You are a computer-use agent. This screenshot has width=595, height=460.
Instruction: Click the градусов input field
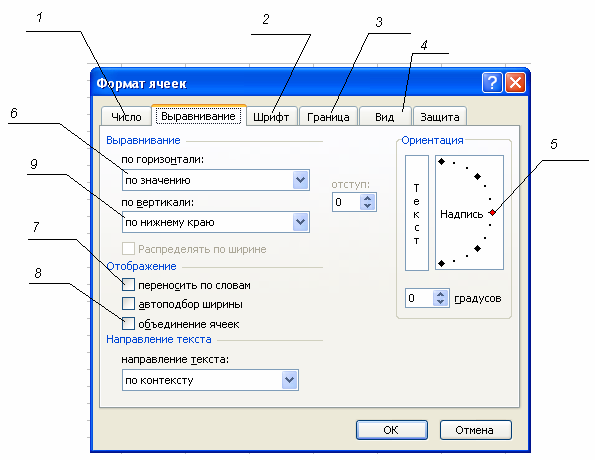pos(419,298)
